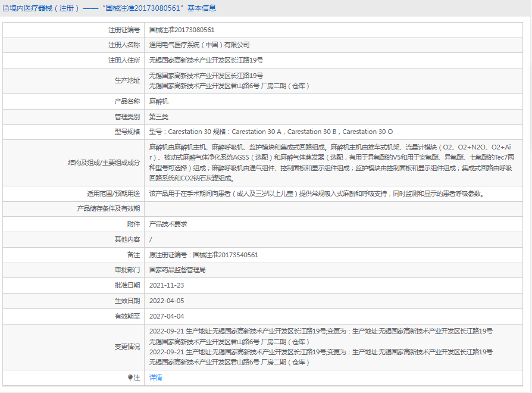
Task: Click the 备注 label
Action: (134, 255)
